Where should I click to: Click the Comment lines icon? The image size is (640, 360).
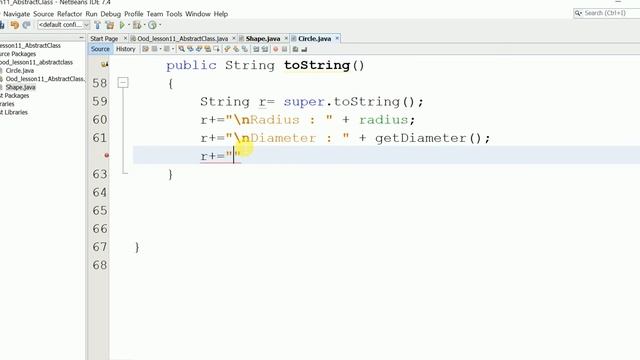pyautogui.click(x=296, y=49)
